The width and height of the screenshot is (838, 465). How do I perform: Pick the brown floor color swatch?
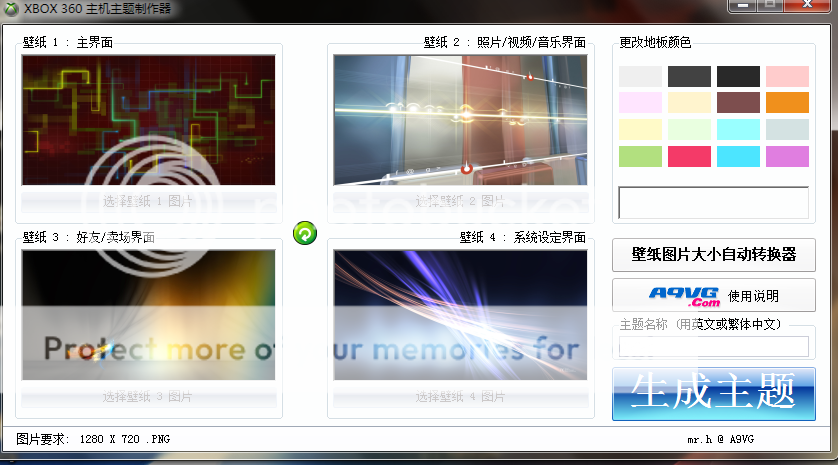738,103
